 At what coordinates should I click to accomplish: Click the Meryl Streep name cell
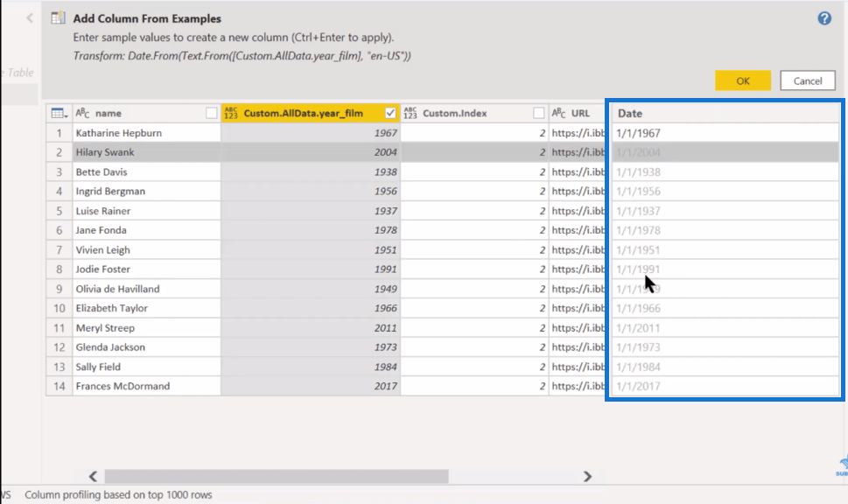click(146, 328)
